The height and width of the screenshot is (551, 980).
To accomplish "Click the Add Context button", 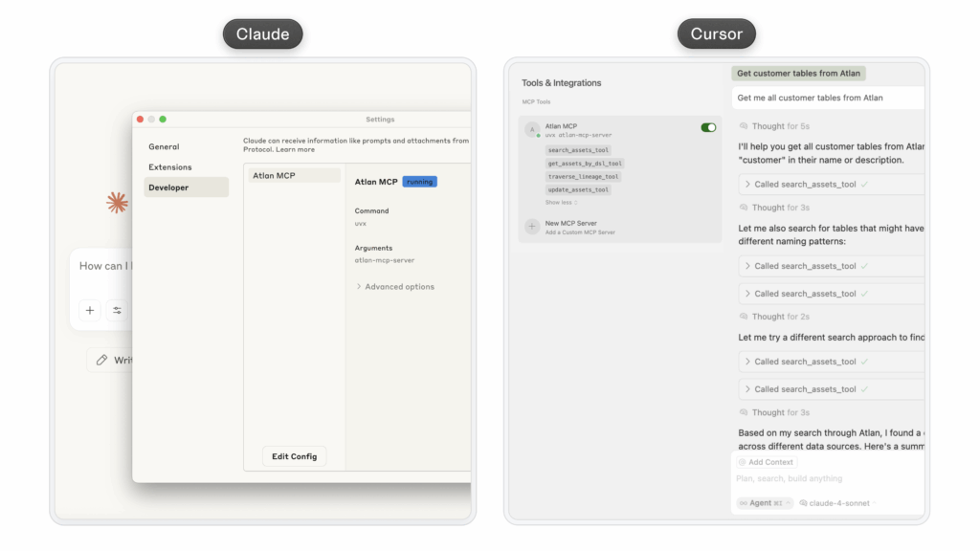I will 767,462.
